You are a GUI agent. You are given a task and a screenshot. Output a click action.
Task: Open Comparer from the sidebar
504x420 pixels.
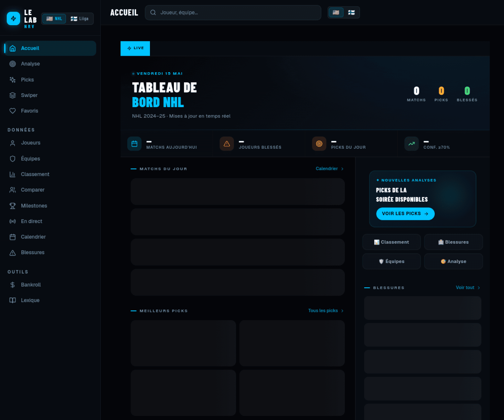click(50, 190)
